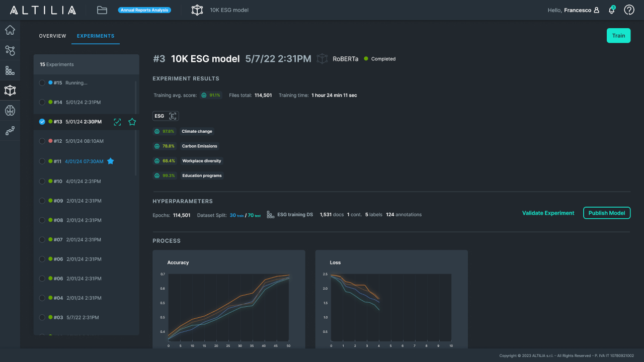Click the Carbon Emissions label
The height and width of the screenshot is (362, 644).
(x=200, y=146)
